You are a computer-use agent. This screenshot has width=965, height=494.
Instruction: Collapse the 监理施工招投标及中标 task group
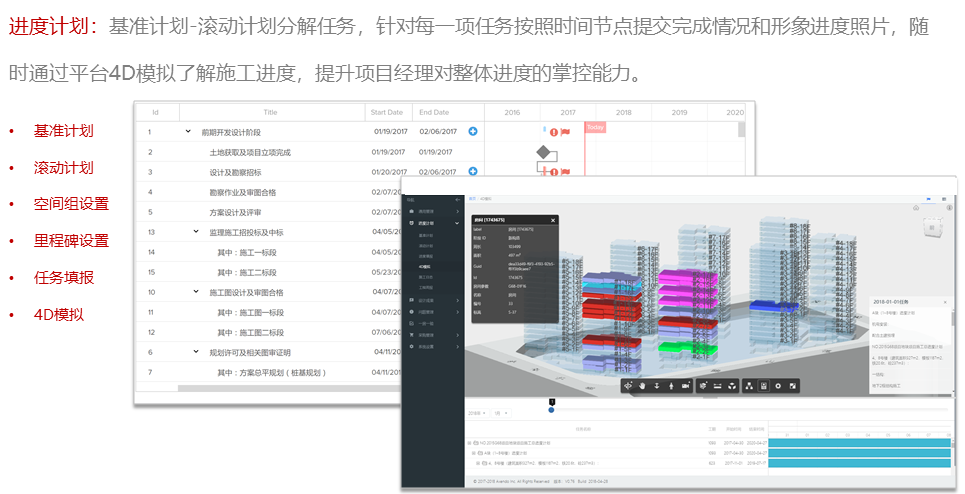(196, 231)
